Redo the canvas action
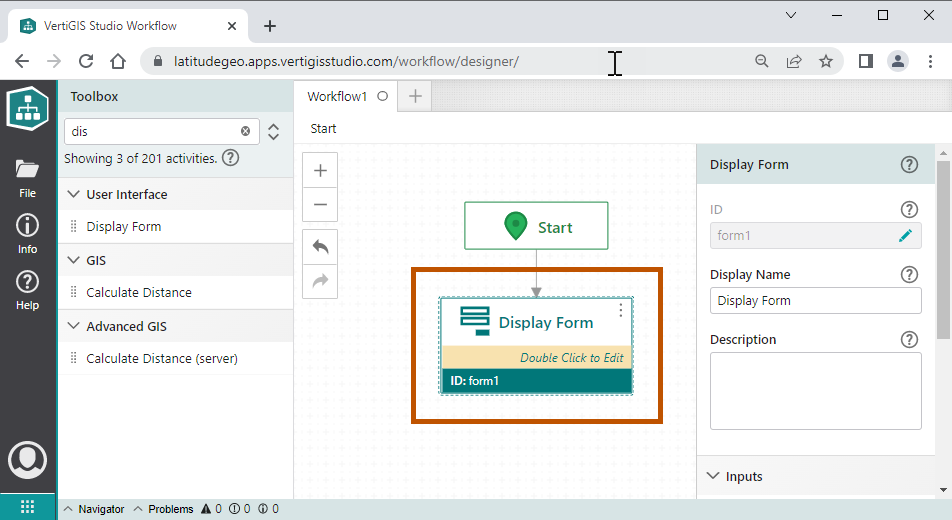Screen dimensions: 952x520 pyautogui.click(x=320, y=281)
